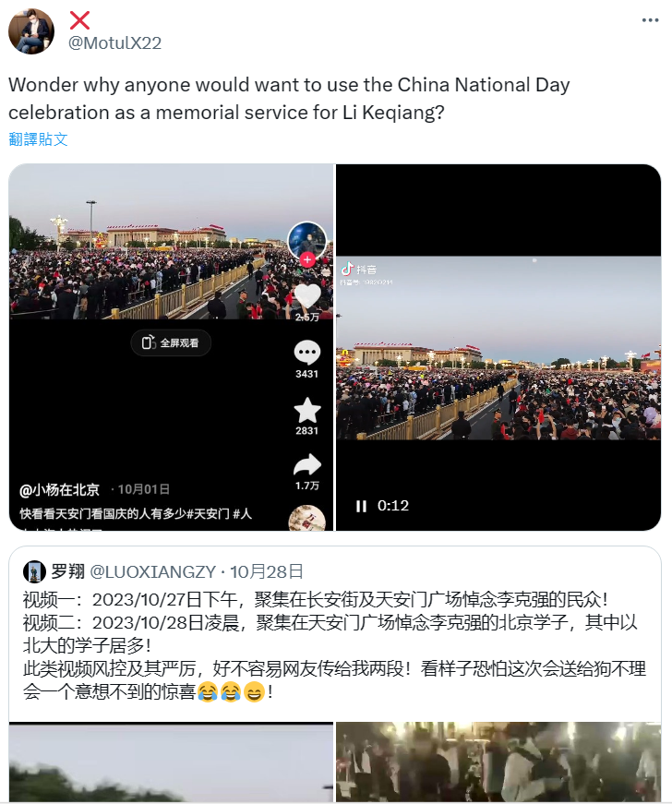672x804 pixels.
Task: Open the right-side Tiananmen video
Action: (x=498, y=347)
